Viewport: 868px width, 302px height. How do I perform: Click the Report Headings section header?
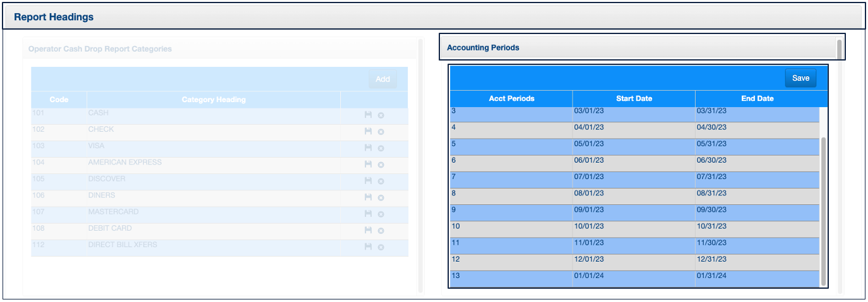click(x=433, y=17)
